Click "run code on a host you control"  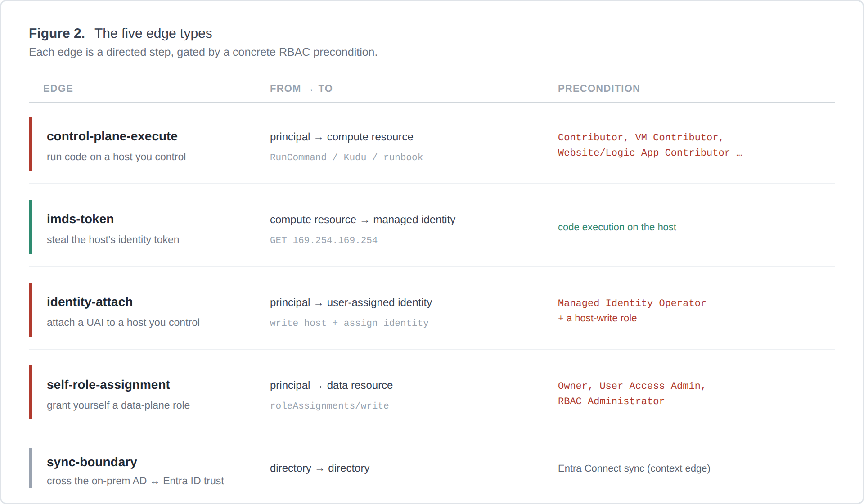pos(116,157)
